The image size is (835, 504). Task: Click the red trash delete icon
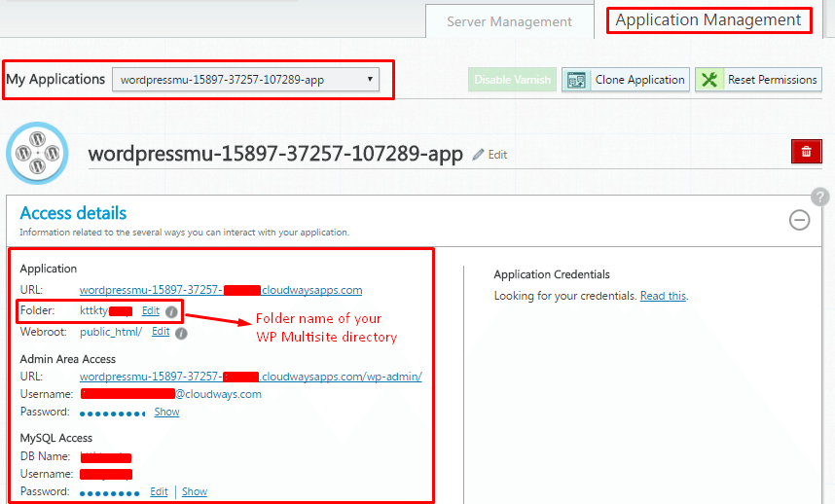coord(806,151)
